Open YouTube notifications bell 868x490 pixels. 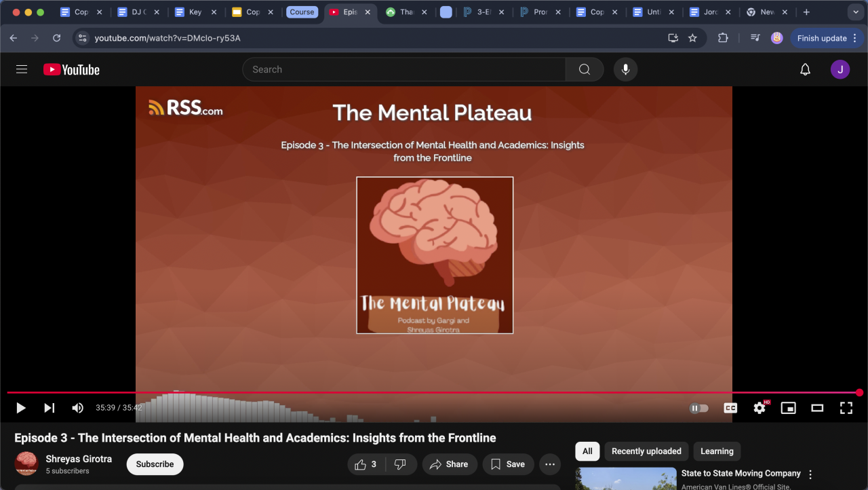click(805, 69)
